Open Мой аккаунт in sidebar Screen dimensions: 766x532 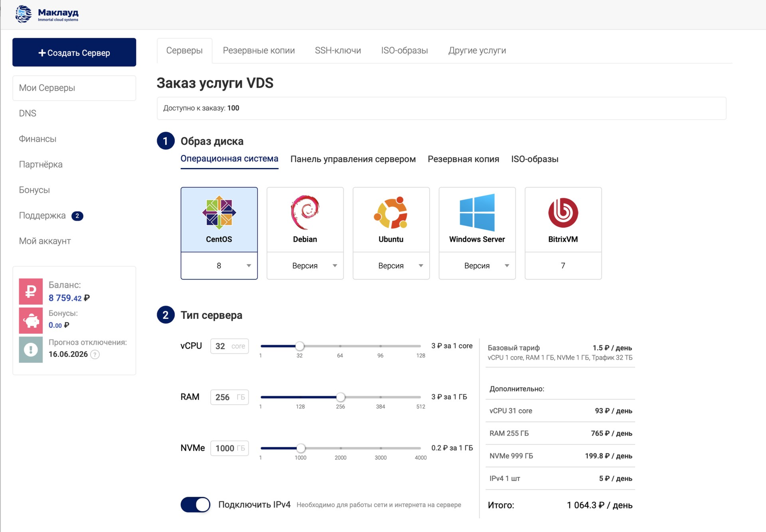coord(45,241)
